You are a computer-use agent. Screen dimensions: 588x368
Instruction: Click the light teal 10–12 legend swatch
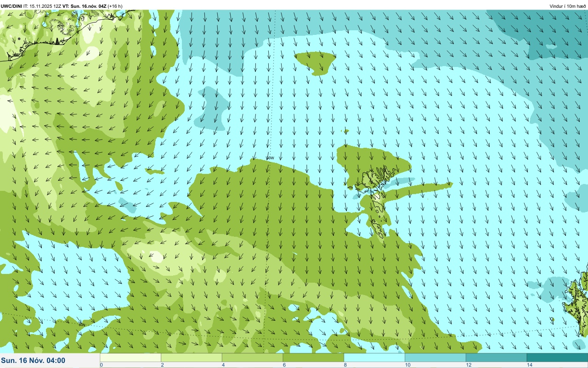435,357
